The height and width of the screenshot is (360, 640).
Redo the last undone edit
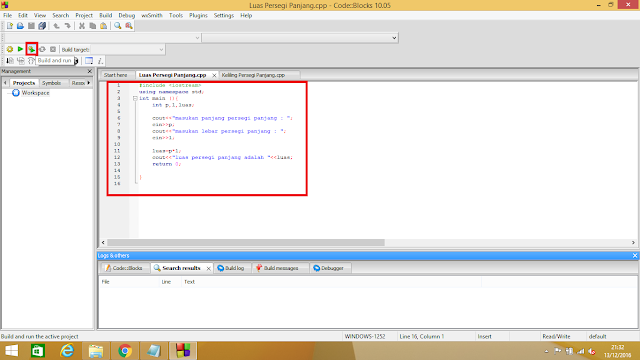click(67, 26)
